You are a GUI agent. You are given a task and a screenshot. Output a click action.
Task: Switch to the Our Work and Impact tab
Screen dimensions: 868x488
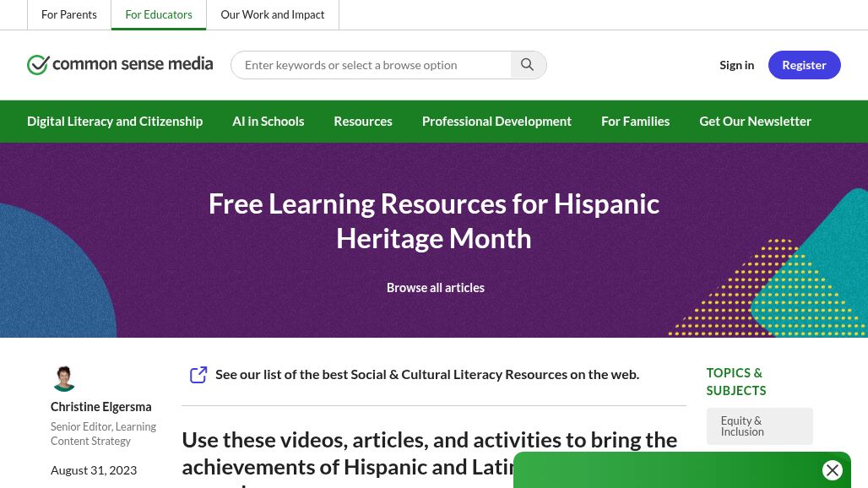coord(272,14)
